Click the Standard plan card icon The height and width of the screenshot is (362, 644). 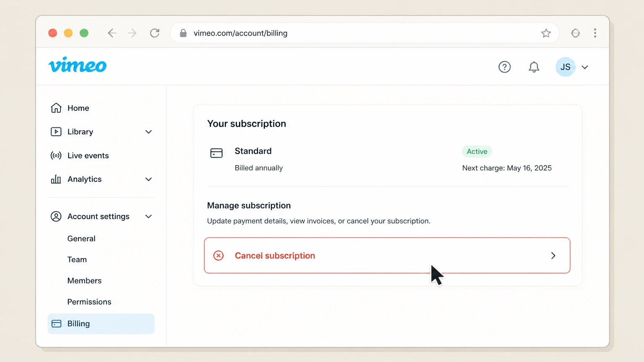[216, 153]
